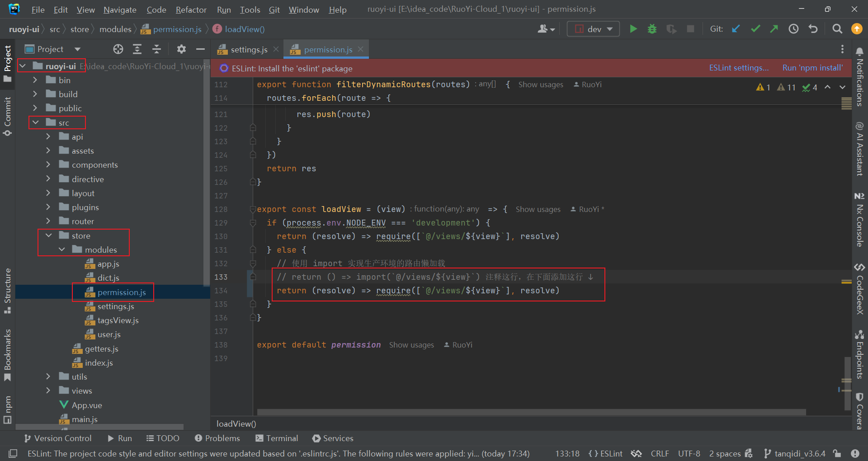
Task: Open the Commit tool window
Action: click(x=7, y=117)
